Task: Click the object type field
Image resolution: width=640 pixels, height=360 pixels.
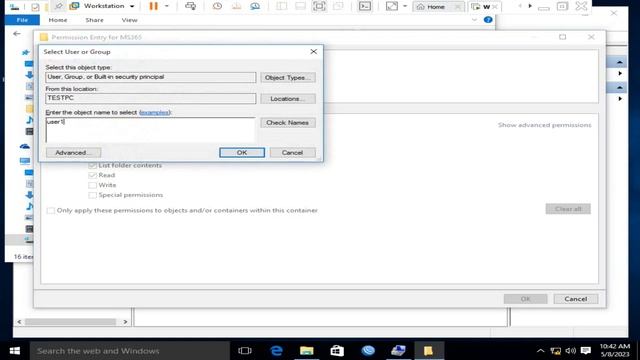Action: point(151,77)
